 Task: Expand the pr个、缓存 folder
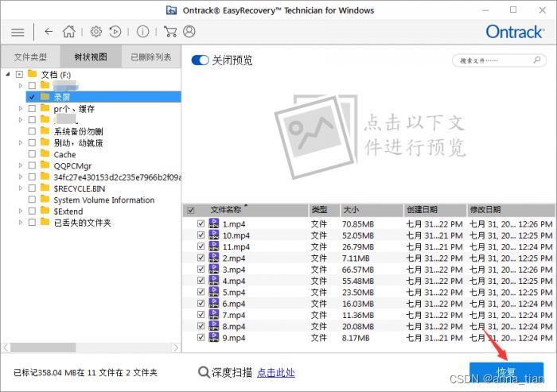[20, 108]
